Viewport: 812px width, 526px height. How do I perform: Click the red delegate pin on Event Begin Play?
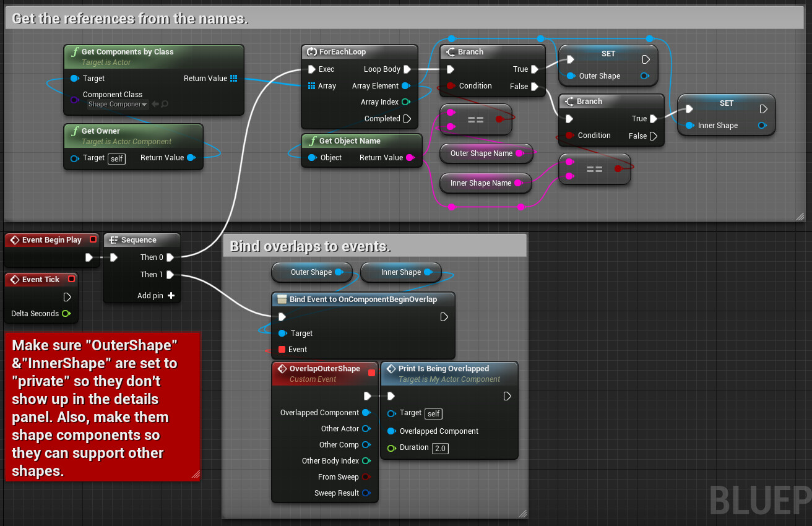[x=93, y=239]
